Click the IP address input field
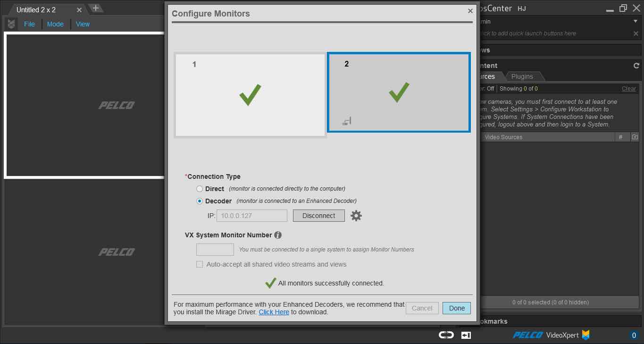The image size is (644, 344). click(251, 216)
